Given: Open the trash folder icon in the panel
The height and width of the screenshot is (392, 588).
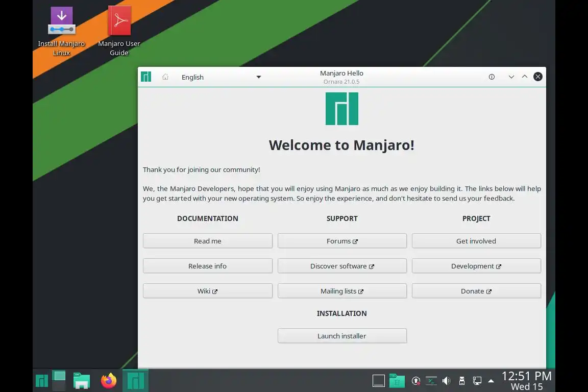Looking at the screenshot, I should pyautogui.click(x=397, y=381).
